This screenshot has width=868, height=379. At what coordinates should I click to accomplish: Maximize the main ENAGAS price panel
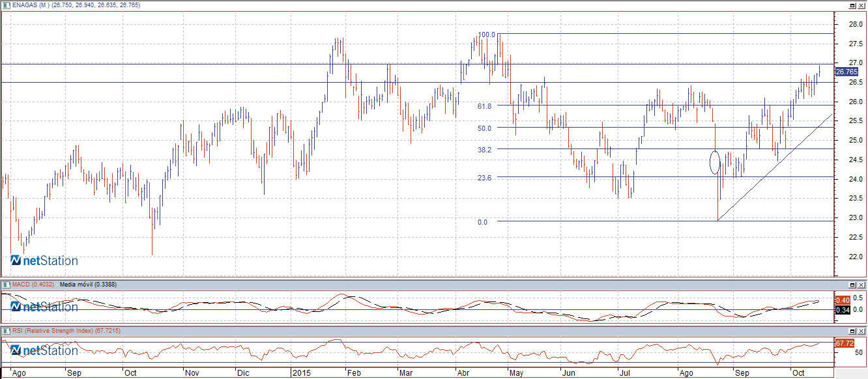point(852,5)
